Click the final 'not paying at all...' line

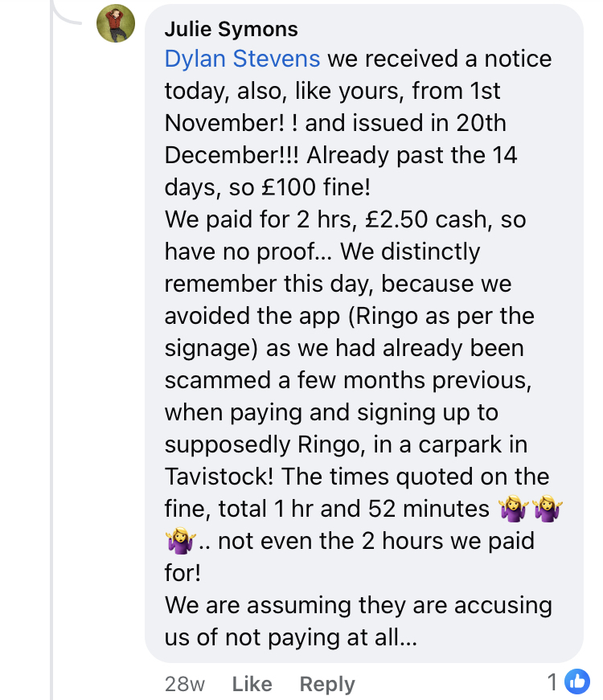291,637
